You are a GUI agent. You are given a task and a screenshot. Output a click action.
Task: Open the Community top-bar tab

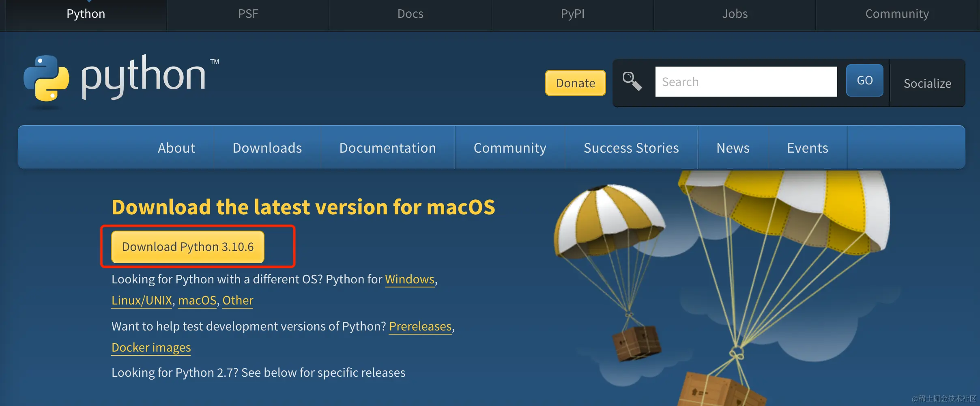897,14
